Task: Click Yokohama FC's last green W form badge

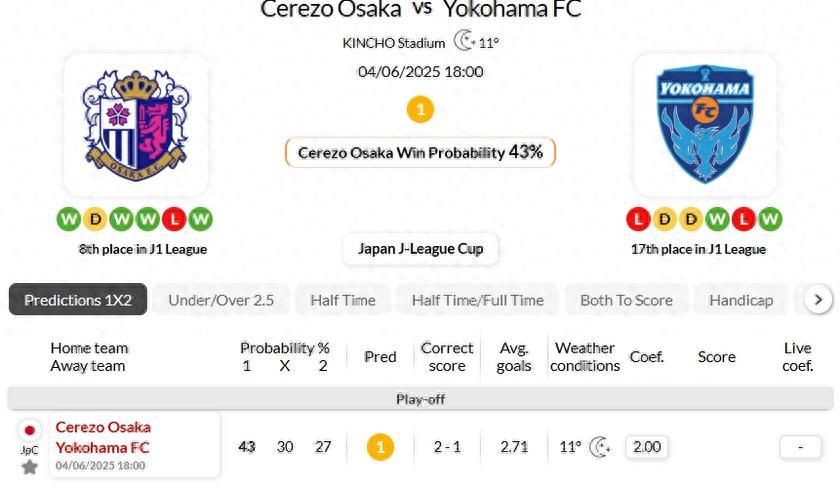Action: [769, 219]
